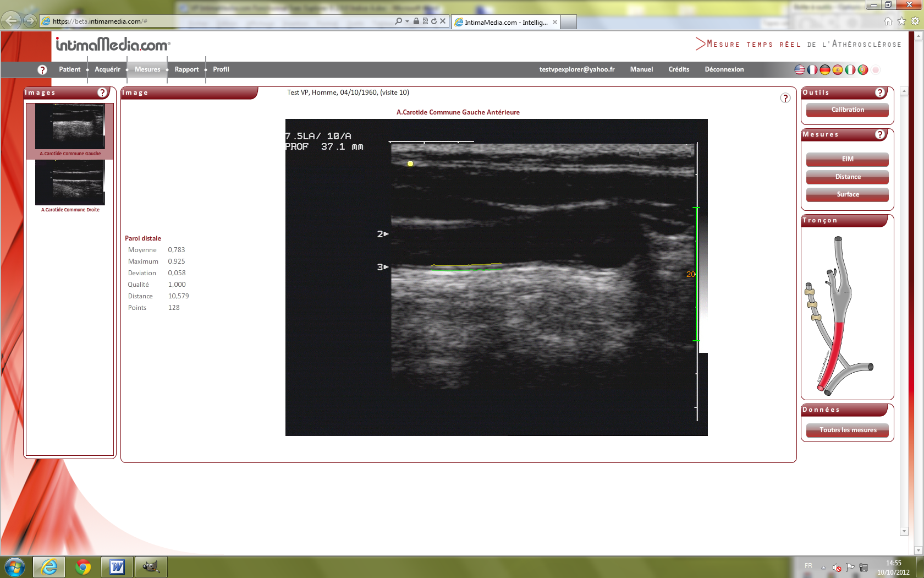Go to the Acquérir menu tab
The width and height of the screenshot is (924, 578).
107,69
